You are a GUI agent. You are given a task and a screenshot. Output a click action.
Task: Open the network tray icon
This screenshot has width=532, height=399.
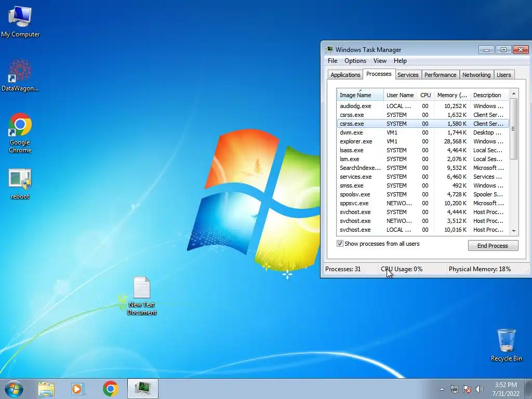click(454, 389)
